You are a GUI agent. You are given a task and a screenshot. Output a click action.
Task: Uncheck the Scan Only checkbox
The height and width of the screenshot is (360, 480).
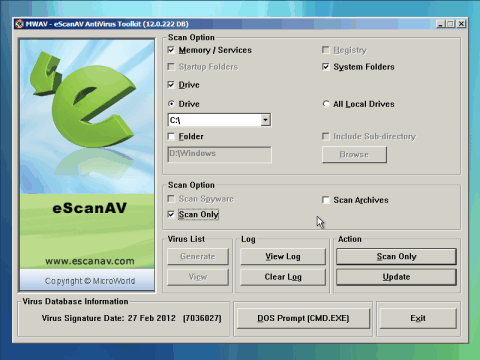point(171,214)
